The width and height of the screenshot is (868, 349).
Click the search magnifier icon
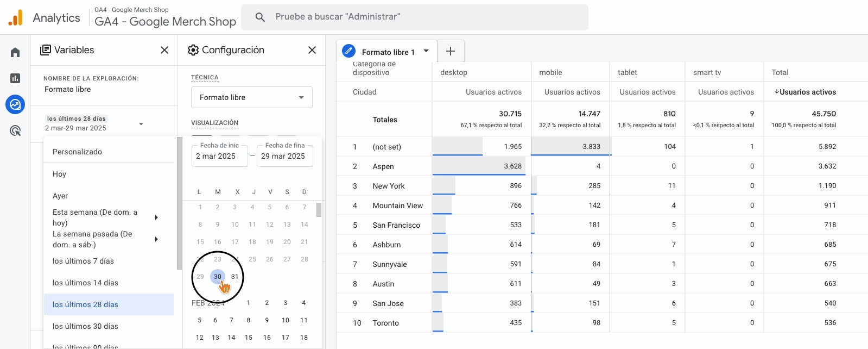260,17
